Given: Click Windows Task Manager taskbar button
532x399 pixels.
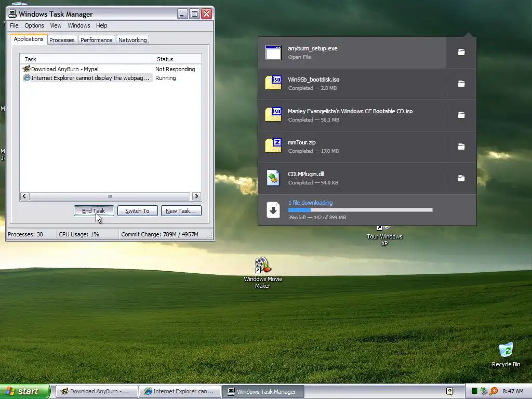Looking at the screenshot, I should pos(262,392).
